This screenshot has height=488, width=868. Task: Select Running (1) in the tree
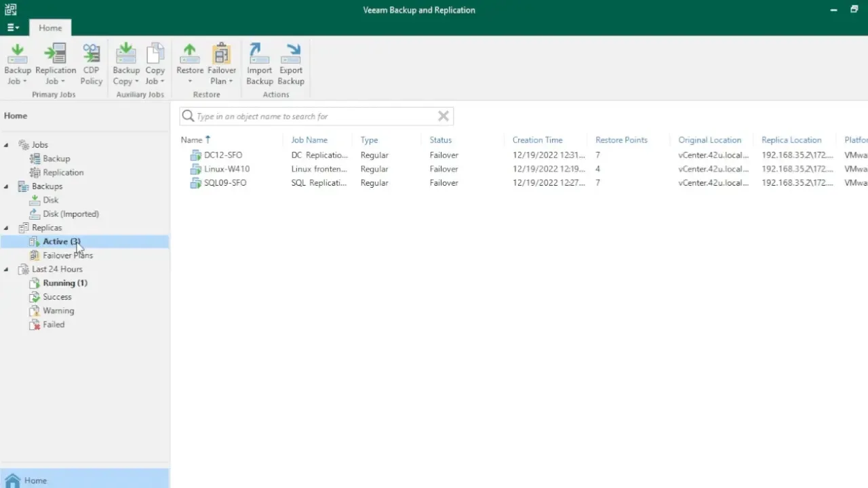click(x=65, y=283)
